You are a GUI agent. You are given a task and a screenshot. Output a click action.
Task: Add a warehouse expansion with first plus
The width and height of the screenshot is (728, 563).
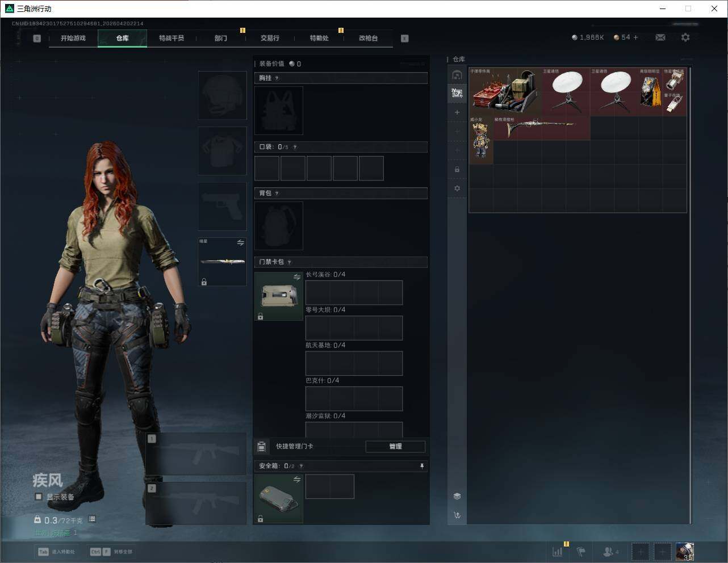(457, 112)
